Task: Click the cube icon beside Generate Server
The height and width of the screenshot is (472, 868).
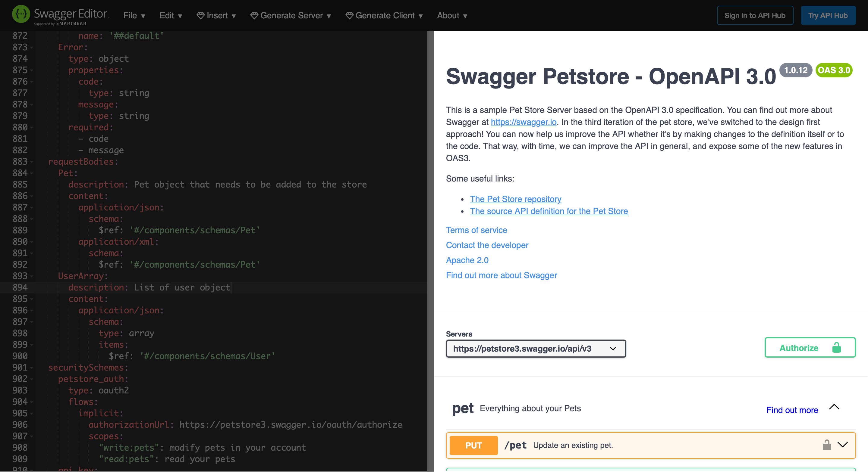Action: tap(254, 15)
